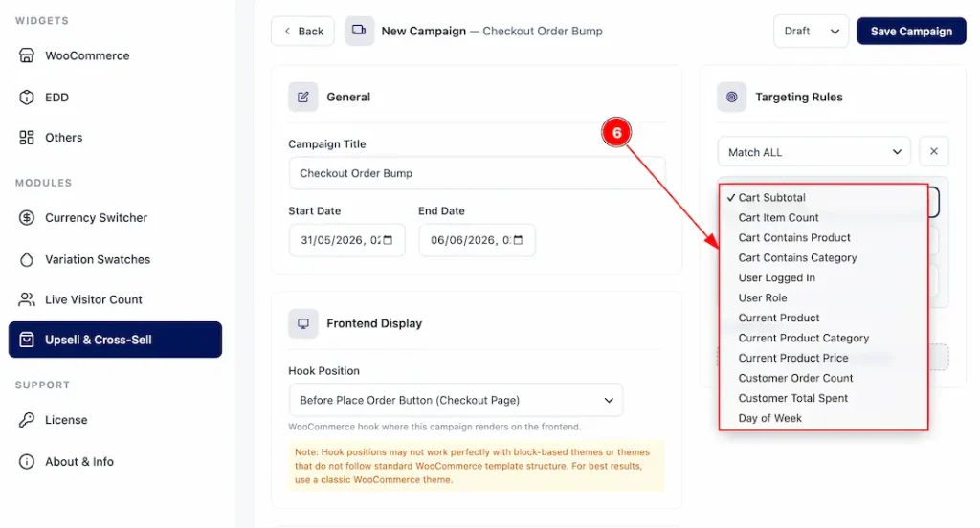The height and width of the screenshot is (528, 980).
Task: Open the End Date calendar picker icon
Action: coord(518,240)
